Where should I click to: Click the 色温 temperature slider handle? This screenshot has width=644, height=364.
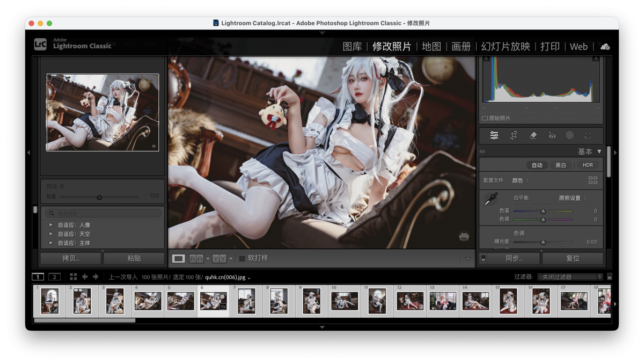pos(543,212)
